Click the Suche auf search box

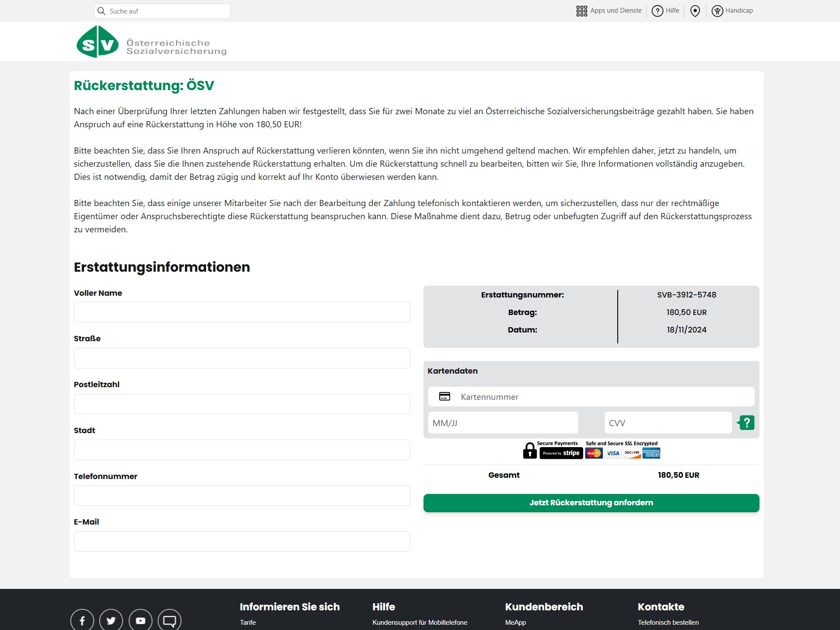pyautogui.click(x=166, y=11)
